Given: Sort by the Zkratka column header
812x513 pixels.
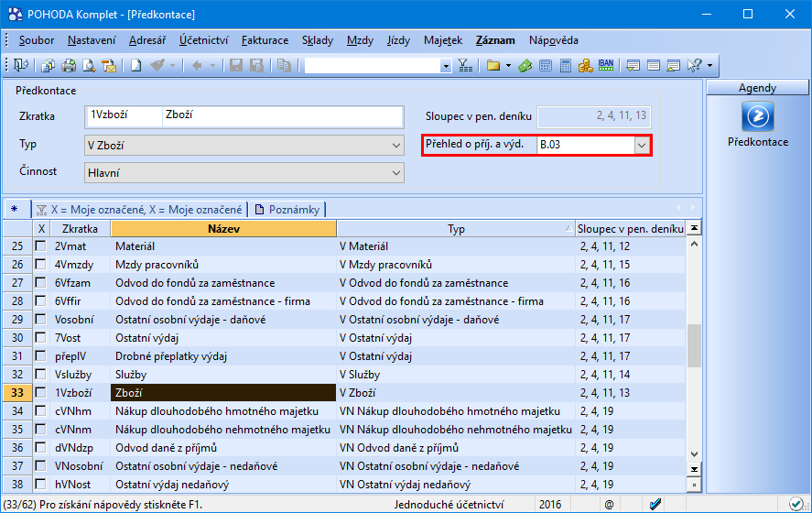Looking at the screenshot, I should coord(80,228).
